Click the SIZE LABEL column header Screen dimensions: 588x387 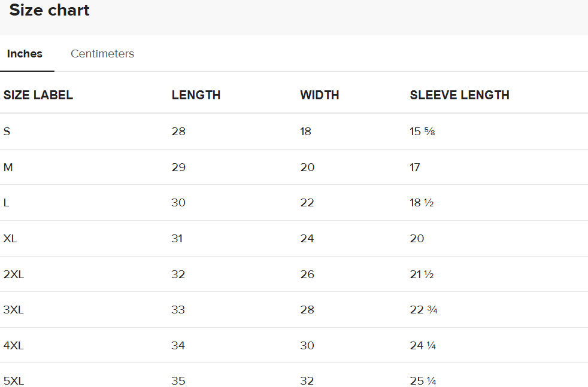tap(38, 95)
